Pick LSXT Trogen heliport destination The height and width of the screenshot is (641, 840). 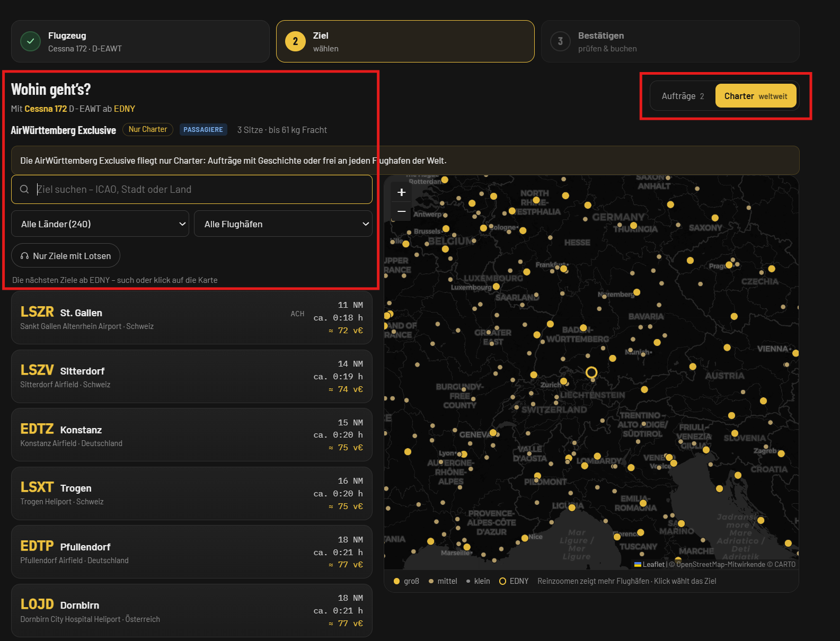tap(192, 493)
